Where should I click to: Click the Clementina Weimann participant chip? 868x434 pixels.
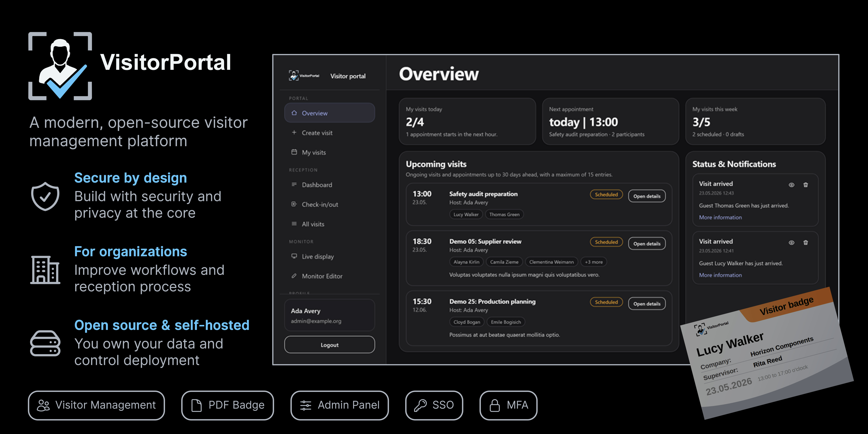click(551, 262)
